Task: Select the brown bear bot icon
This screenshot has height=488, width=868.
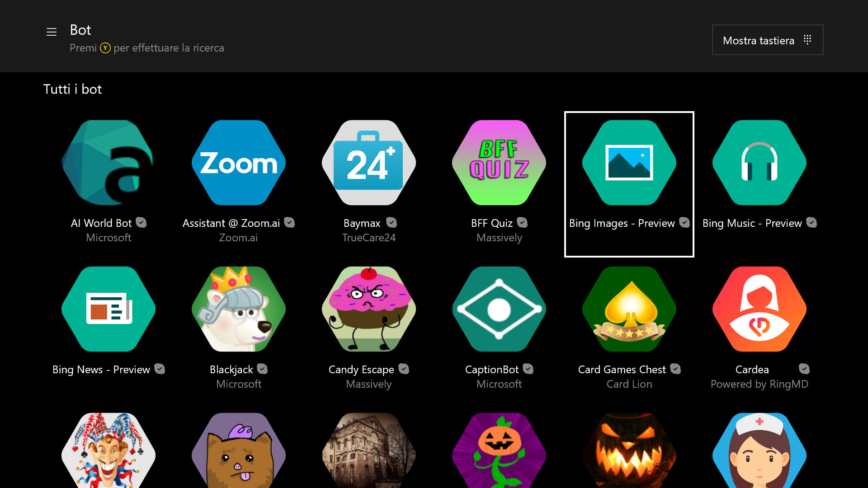Action: [239, 450]
